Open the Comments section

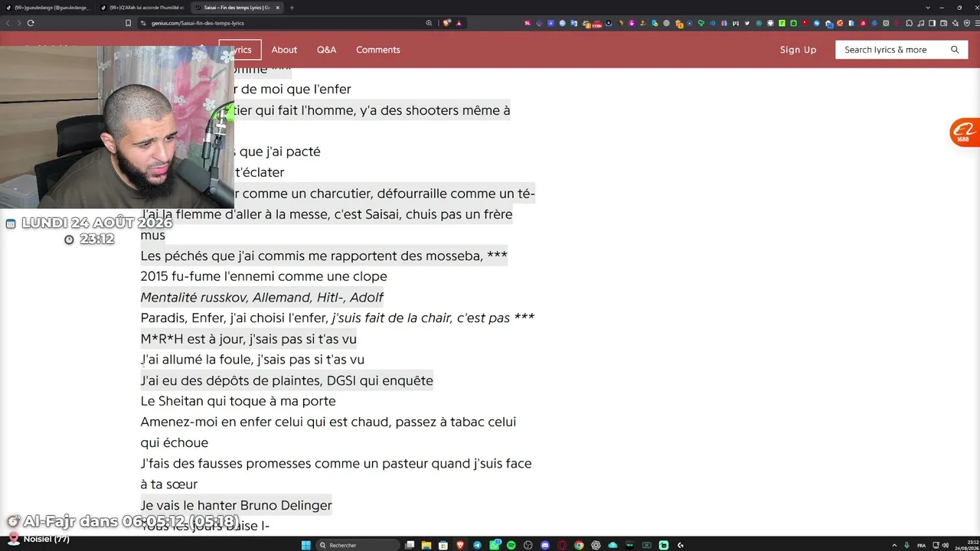pos(378,50)
